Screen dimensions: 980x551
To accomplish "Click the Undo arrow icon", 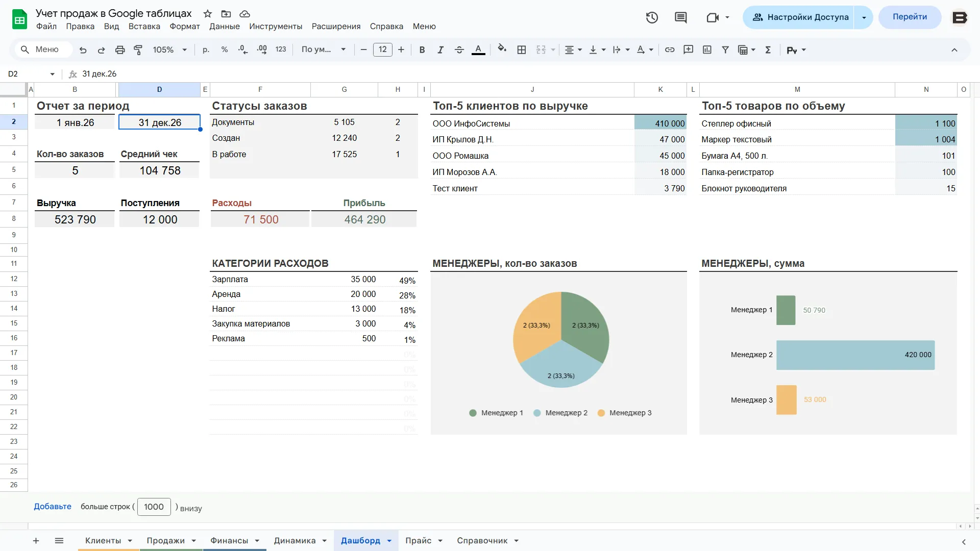I will click(83, 50).
